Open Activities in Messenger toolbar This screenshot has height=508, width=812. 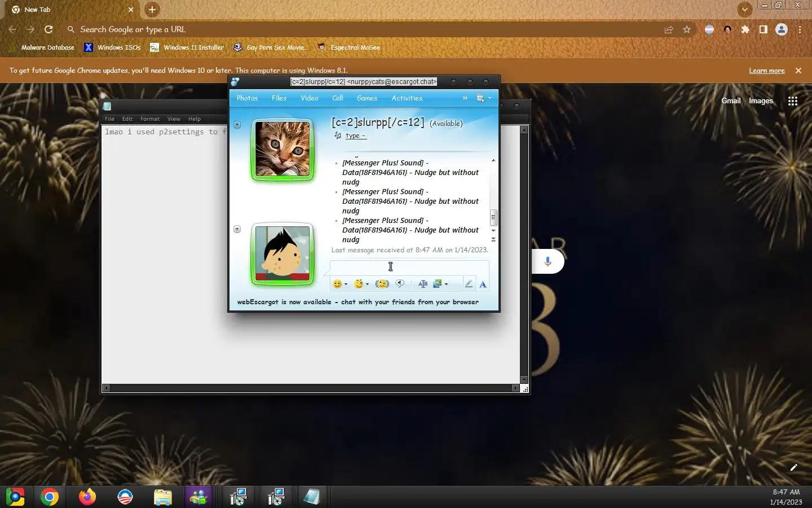pos(407,98)
